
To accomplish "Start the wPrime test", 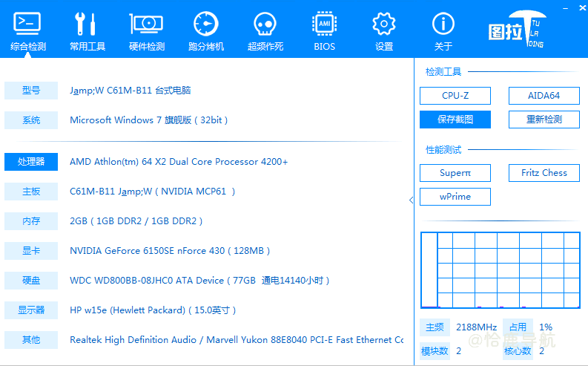I will coord(455,197).
